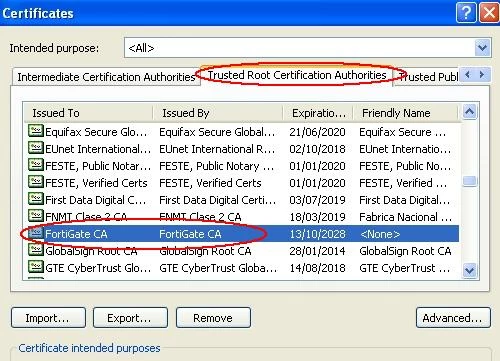Remove the selected certificate

point(213,318)
